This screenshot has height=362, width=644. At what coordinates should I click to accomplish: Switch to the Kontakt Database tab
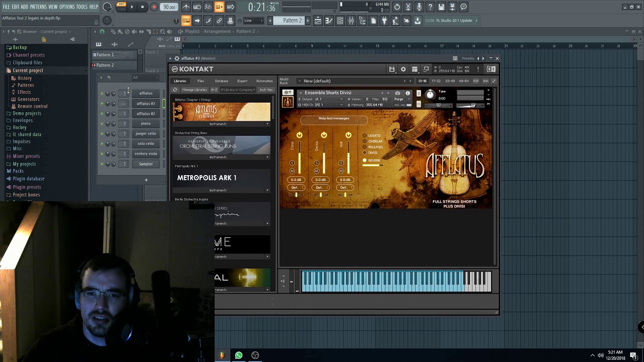click(x=221, y=81)
